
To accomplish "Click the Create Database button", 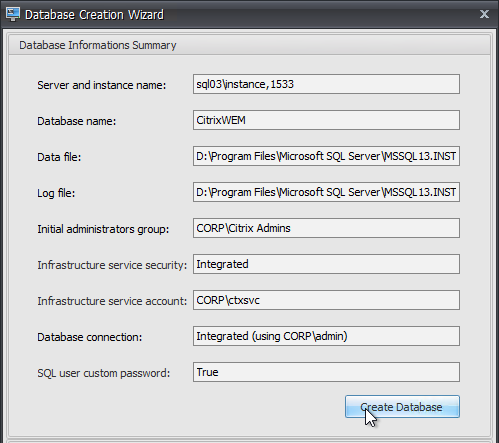I will [402, 407].
